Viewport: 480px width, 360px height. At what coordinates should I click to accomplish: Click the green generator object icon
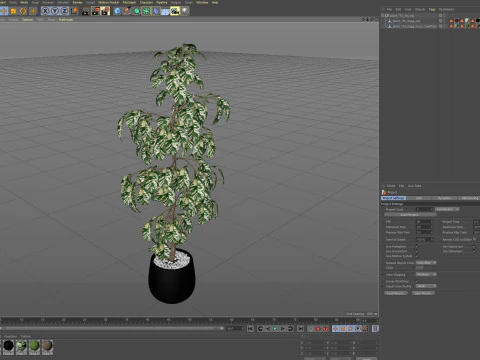pyautogui.click(x=137, y=11)
